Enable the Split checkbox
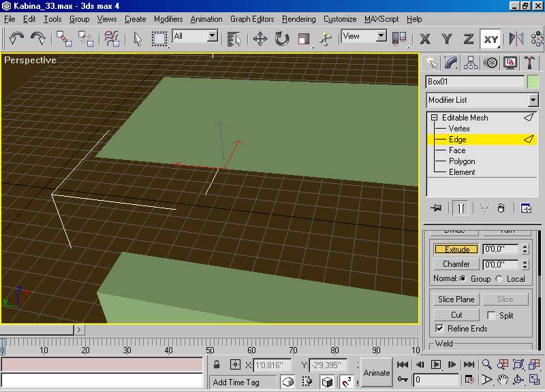The image size is (545, 392). pos(492,316)
